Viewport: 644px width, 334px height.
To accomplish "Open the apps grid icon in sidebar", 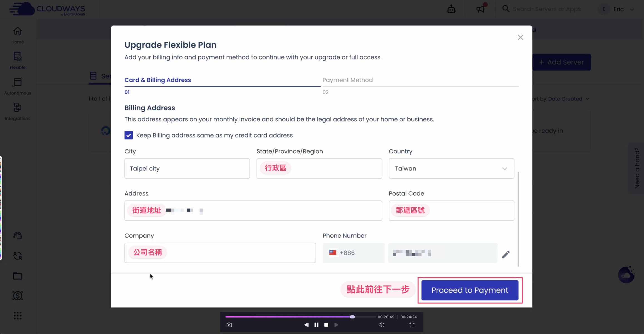I will (x=18, y=316).
